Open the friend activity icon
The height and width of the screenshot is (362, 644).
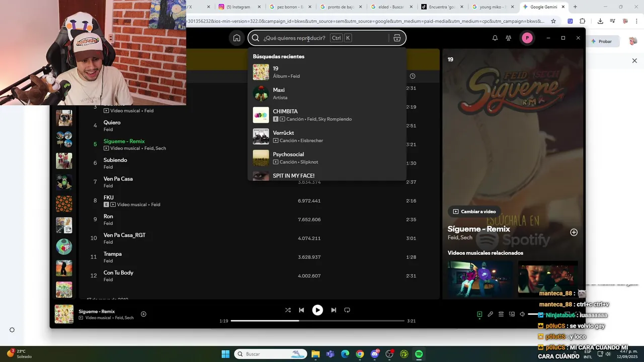[x=509, y=38]
